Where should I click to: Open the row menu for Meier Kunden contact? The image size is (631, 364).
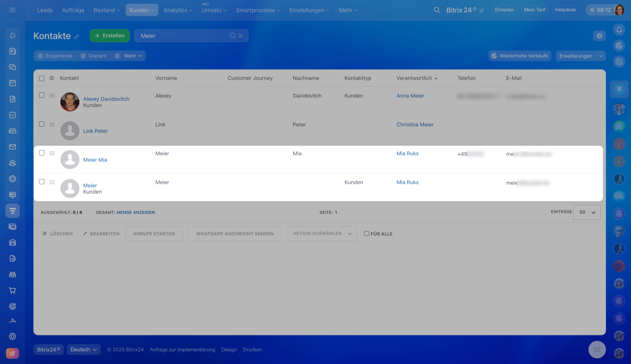(52, 182)
